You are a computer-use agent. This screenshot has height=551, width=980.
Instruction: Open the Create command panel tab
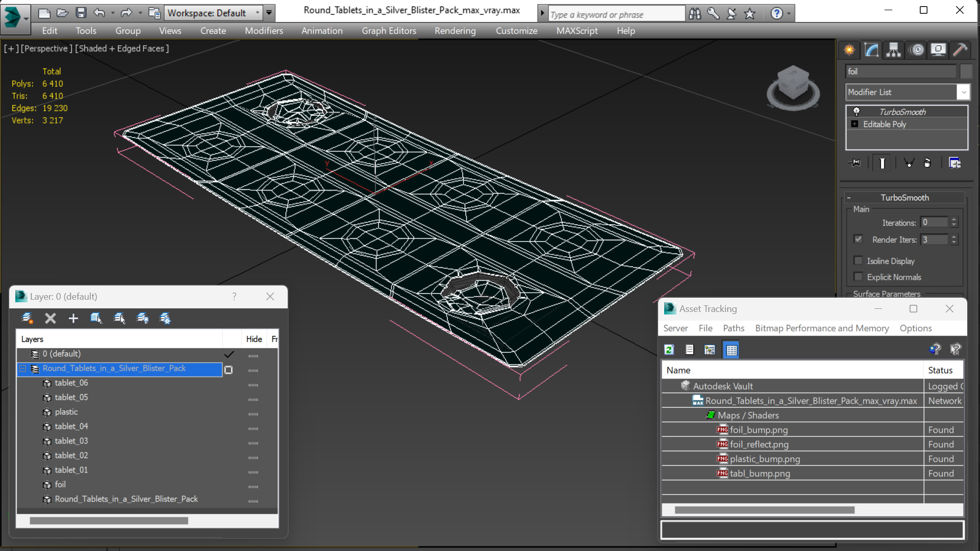[x=849, y=50]
